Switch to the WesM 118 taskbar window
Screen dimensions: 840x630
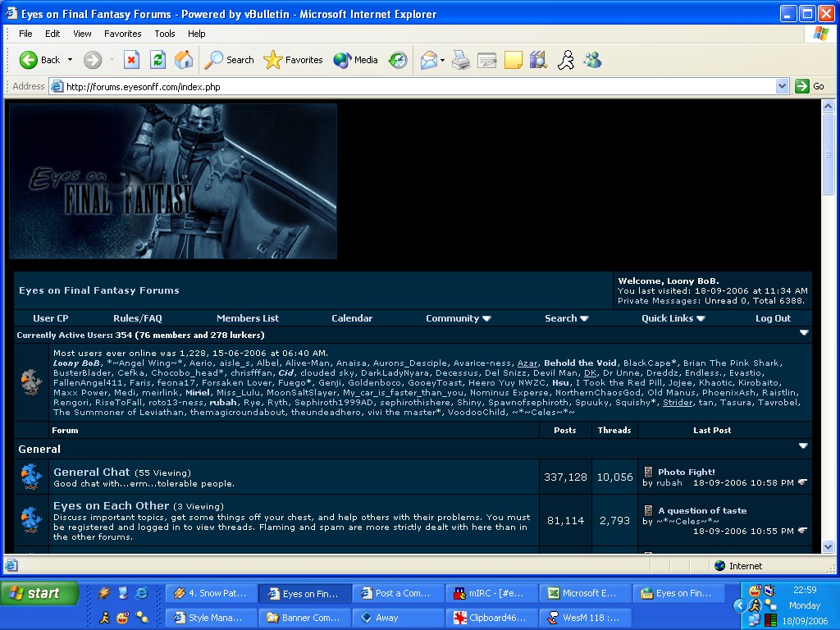[586, 618]
